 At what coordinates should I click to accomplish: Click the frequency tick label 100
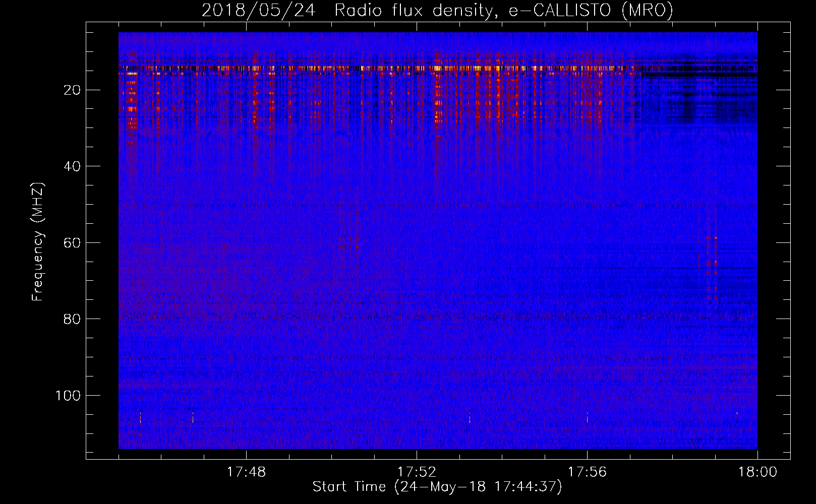tap(68, 396)
